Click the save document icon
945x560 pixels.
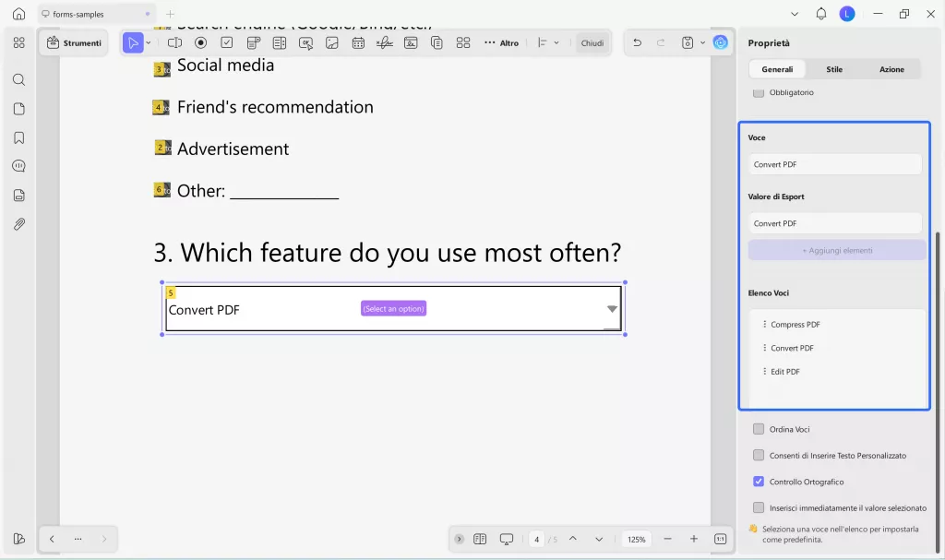click(687, 42)
